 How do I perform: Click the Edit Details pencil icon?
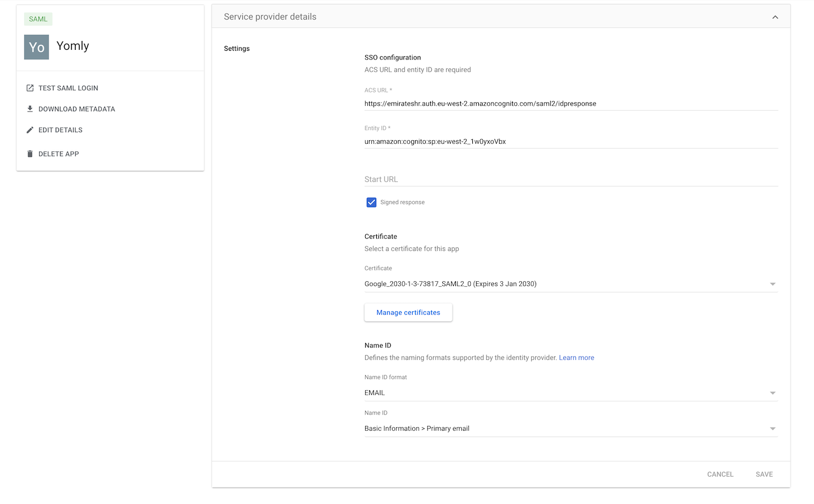(30, 130)
